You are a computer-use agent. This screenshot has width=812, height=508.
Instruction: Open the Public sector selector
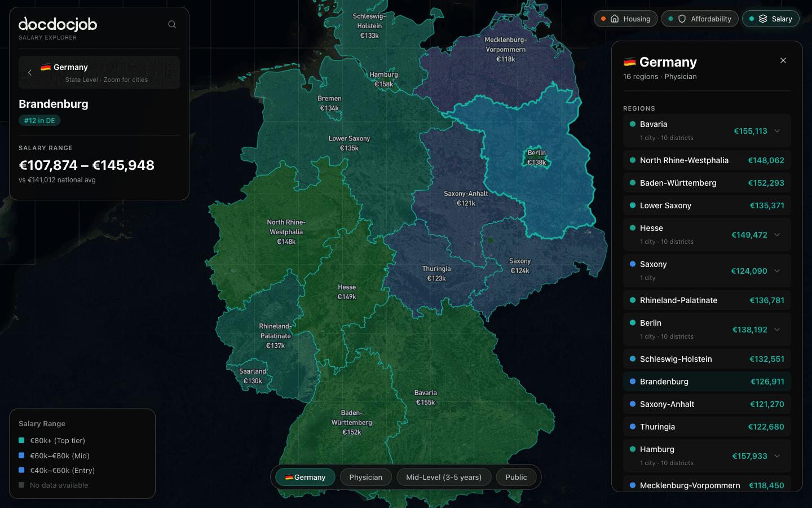click(x=516, y=477)
